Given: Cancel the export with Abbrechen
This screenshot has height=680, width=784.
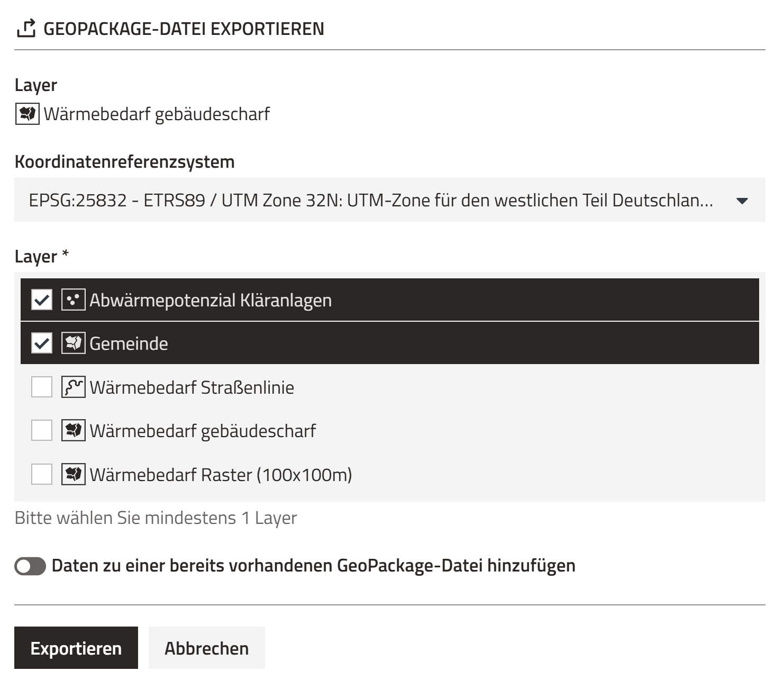Looking at the screenshot, I should pyautogui.click(x=206, y=648).
